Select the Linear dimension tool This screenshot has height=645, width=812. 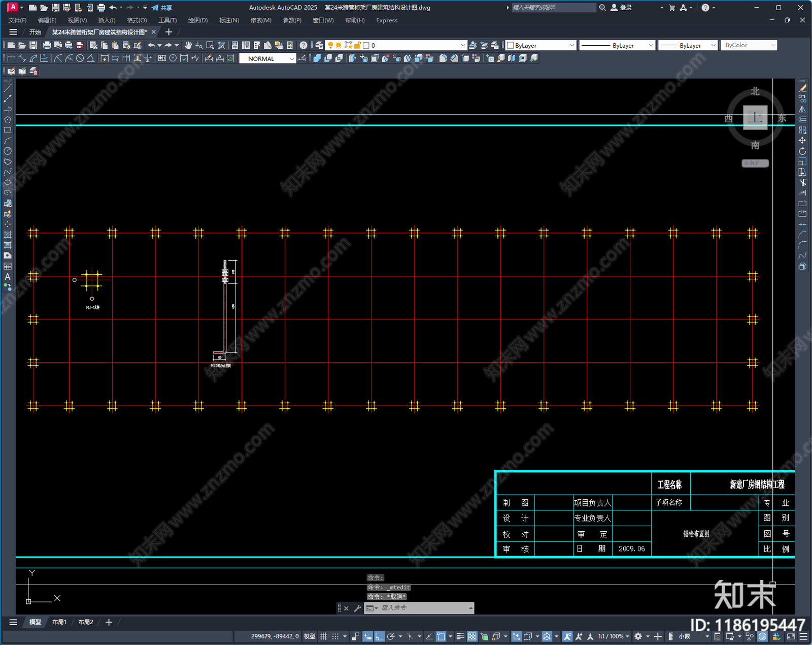[11, 58]
